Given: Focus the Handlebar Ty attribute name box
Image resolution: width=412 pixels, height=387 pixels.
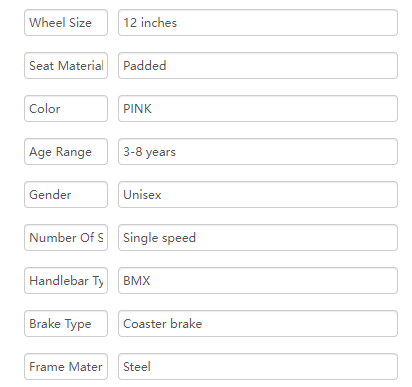Looking at the screenshot, I should click(x=66, y=281).
